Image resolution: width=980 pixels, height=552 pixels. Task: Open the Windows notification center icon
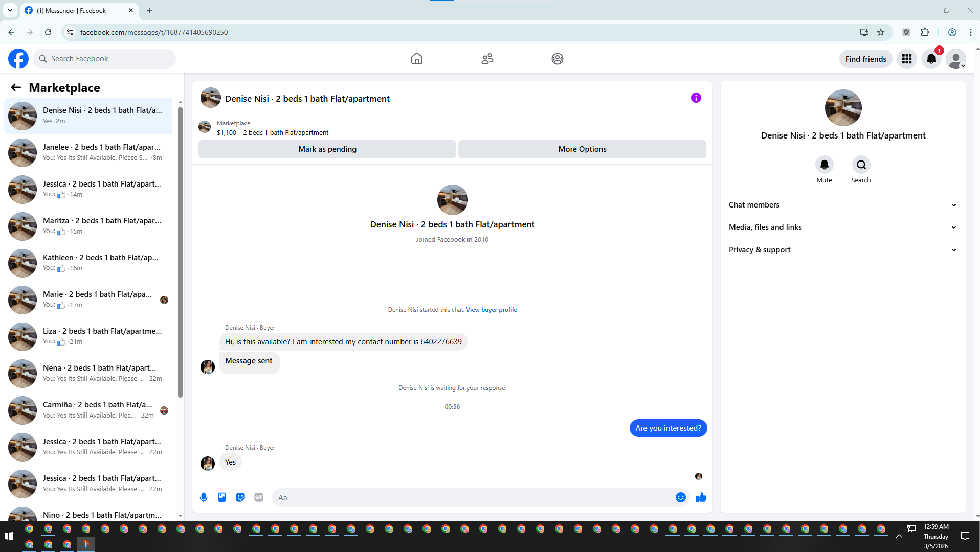[x=965, y=536]
